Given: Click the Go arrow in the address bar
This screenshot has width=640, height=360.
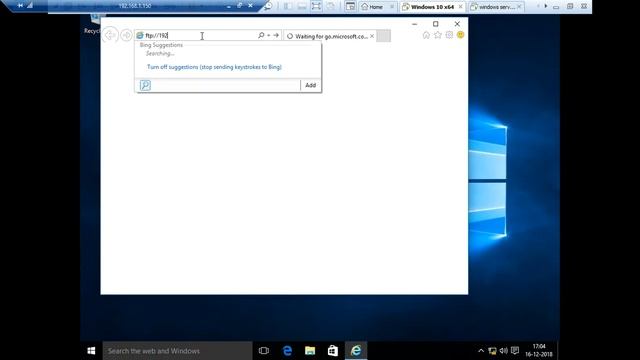Looking at the screenshot, I should pos(276,36).
